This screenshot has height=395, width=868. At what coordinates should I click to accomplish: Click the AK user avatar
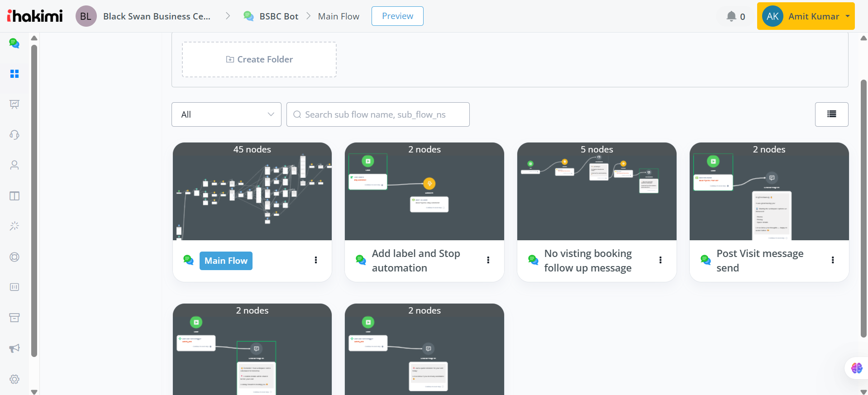click(773, 16)
